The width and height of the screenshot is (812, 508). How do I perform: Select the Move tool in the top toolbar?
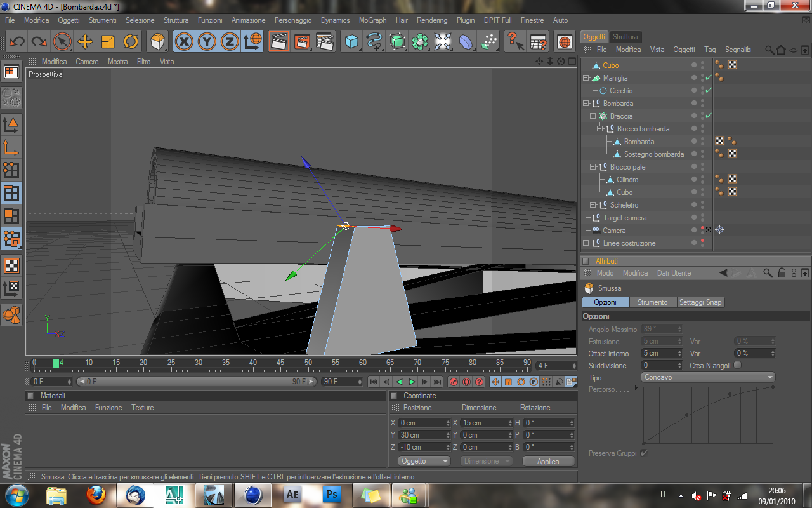click(x=85, y=42)
